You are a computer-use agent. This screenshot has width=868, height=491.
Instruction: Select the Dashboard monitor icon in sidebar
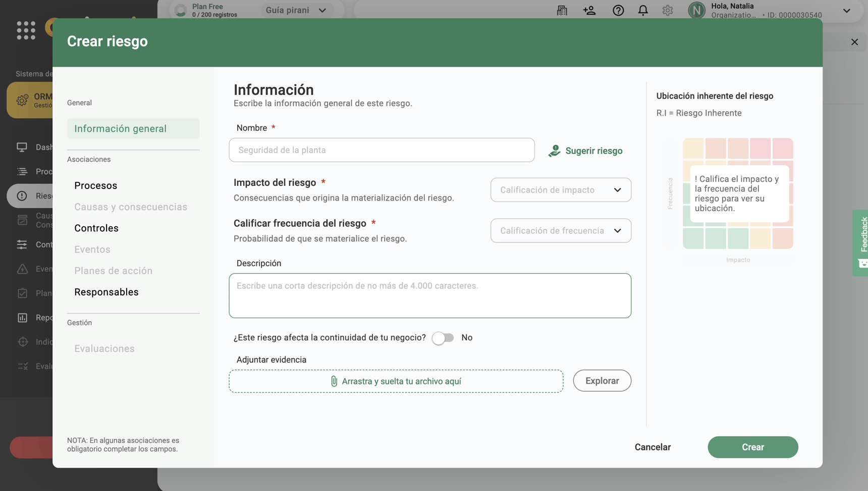point(22,147)
